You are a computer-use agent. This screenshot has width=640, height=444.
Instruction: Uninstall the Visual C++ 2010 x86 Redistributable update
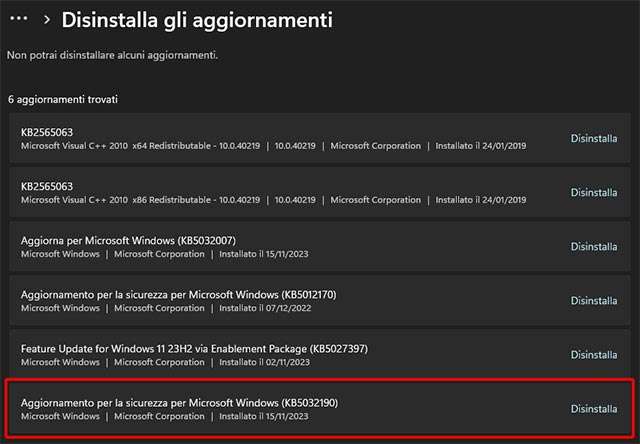[593, 192]
